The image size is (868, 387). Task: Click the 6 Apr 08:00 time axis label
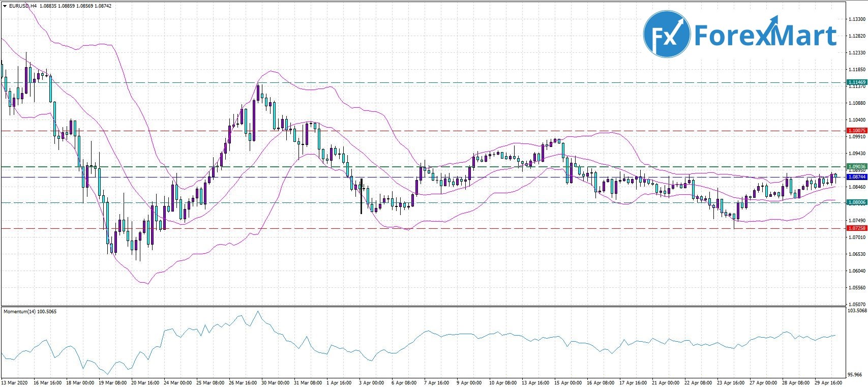404,382
